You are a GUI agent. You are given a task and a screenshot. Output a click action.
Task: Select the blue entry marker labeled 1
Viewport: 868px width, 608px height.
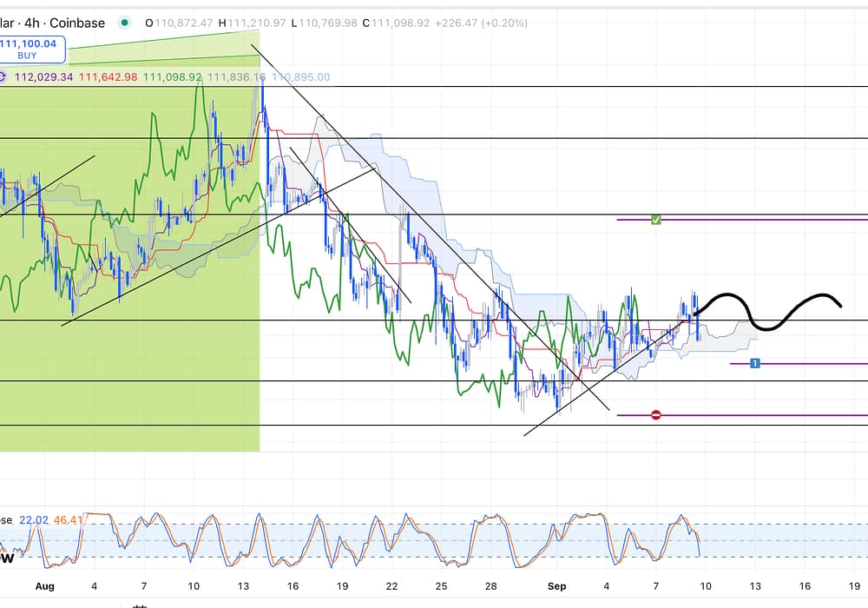tap(755, 363)
